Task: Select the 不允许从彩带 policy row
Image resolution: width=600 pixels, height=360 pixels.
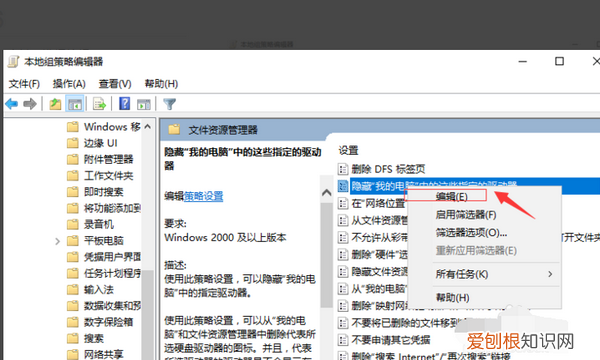Action: 379,238
